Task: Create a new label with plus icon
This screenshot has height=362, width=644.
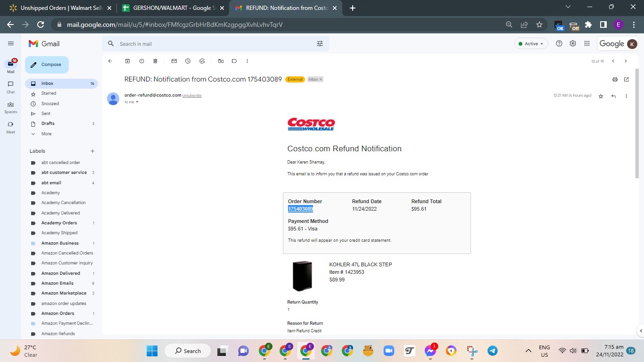Action: [92, 151]
